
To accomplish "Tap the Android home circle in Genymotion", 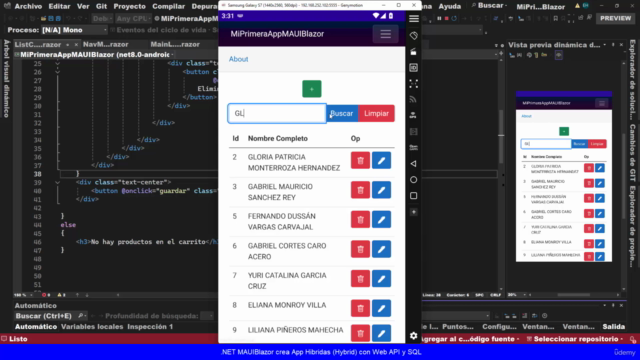I will pos(413,180).
